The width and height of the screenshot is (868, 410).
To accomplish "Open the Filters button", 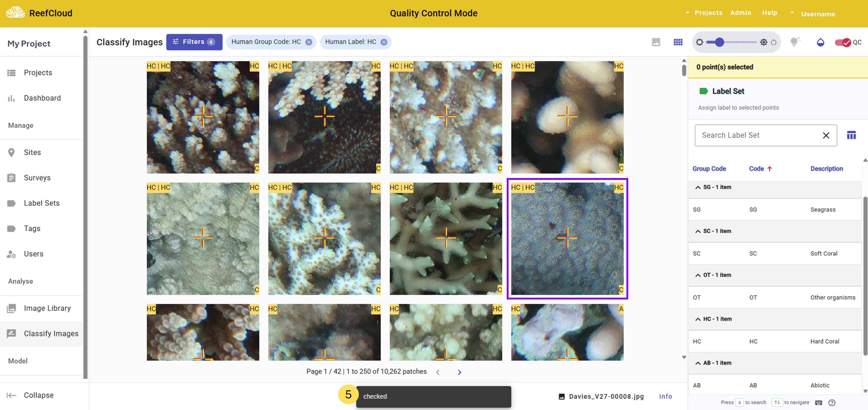I will (194, 42).
